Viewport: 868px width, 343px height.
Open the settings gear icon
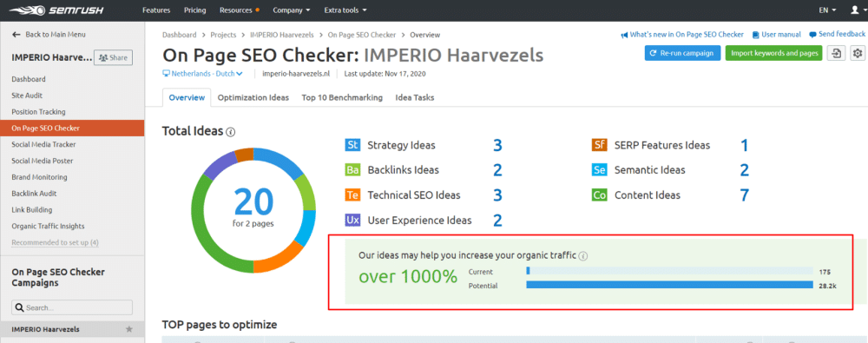tap(858, 53)
